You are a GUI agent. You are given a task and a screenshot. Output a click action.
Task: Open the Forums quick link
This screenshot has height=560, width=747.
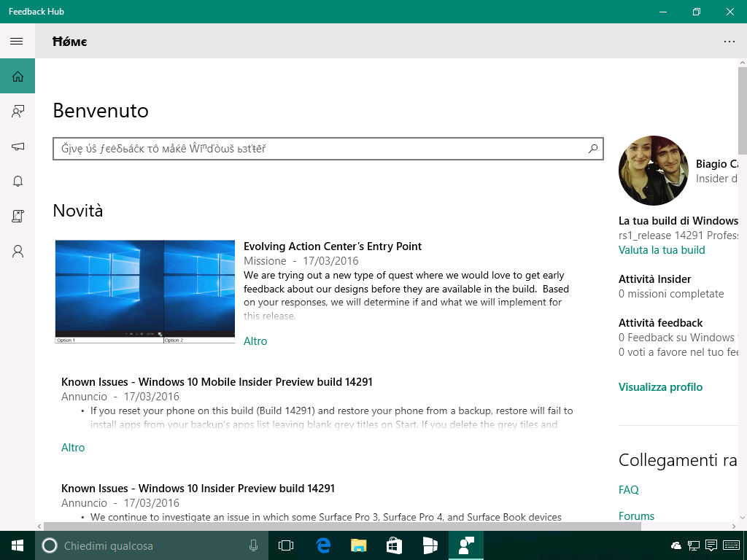click(x=636, y=516)
